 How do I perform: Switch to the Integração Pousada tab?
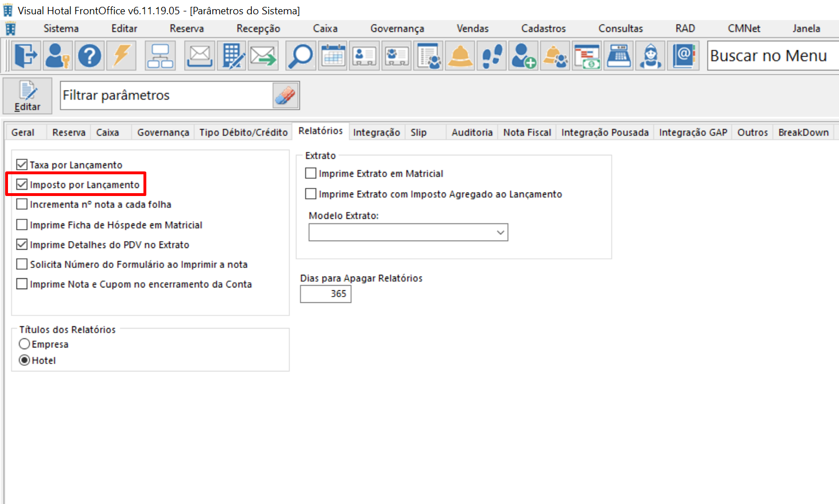[605, 132]
